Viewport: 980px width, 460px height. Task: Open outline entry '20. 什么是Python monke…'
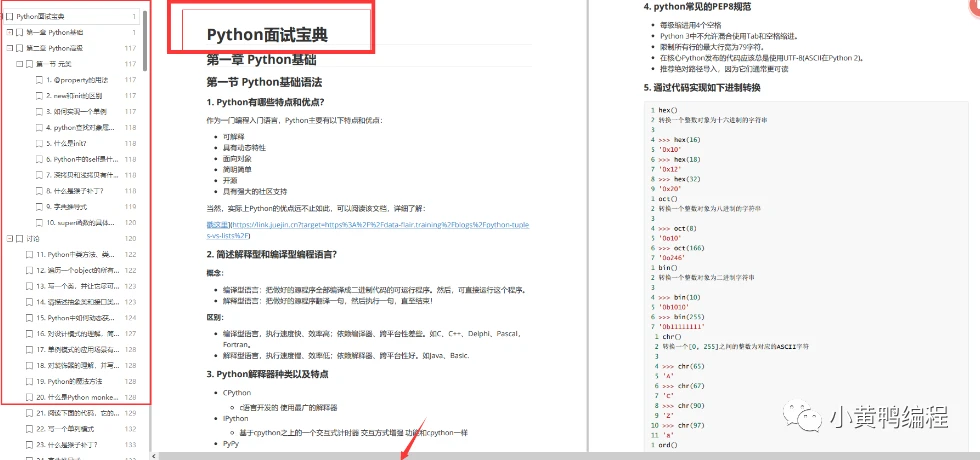point(76,398)
